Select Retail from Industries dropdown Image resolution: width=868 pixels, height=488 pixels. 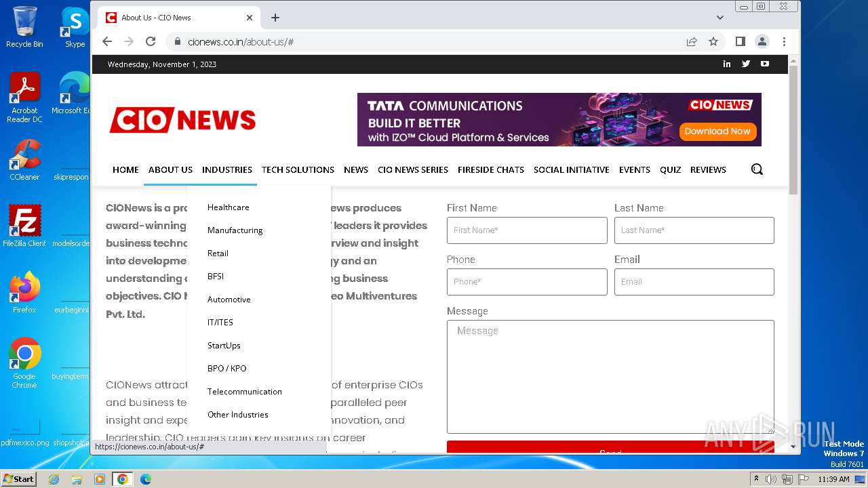[218, 253]
